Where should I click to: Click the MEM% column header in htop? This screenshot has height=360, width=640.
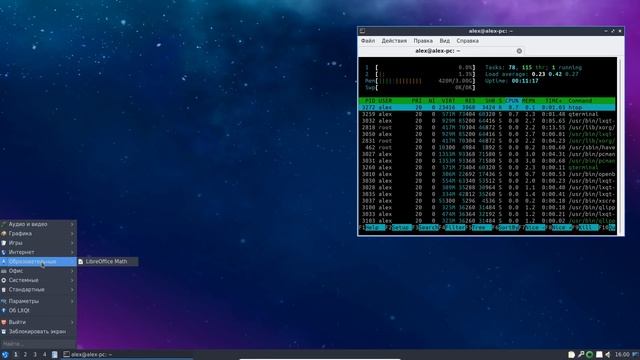pyautogui.click(x=529, y=101)
